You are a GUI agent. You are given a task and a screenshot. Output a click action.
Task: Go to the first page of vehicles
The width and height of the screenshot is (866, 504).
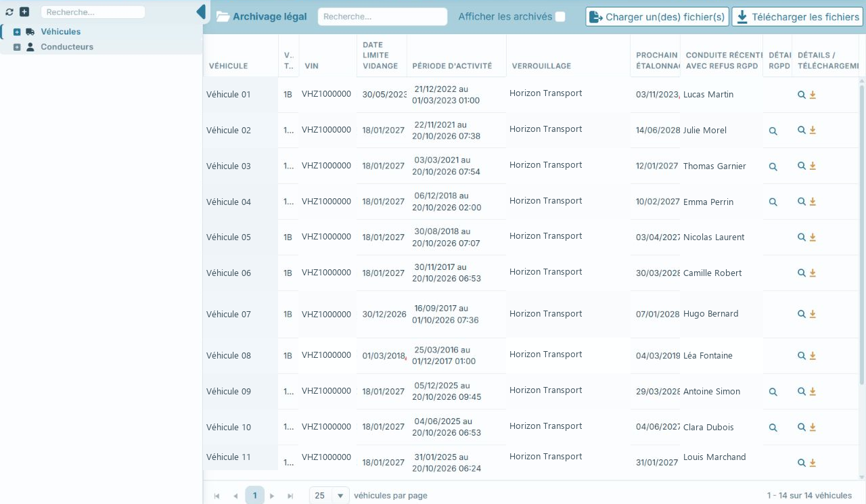coord(216,496)
